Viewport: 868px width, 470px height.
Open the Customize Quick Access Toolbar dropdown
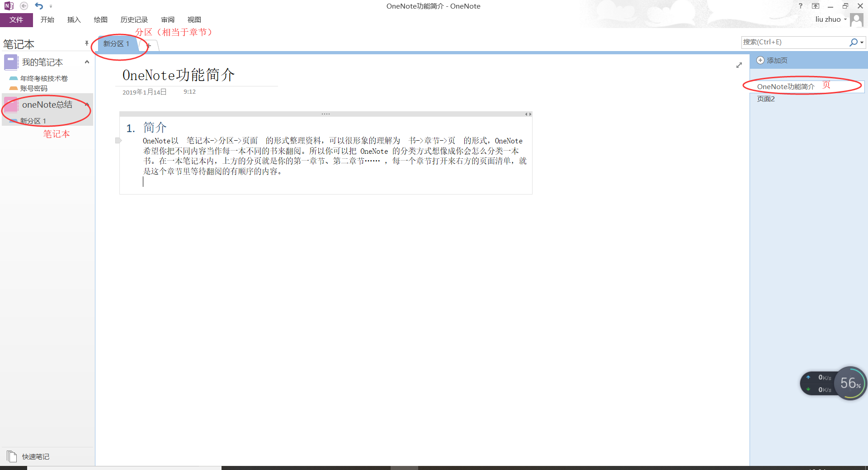51,6
